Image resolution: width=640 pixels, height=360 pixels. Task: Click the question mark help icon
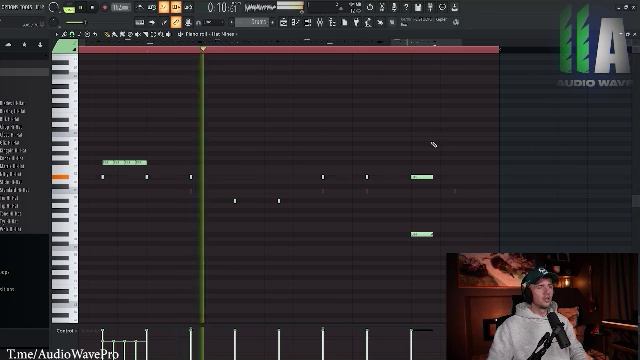click(x=406, y=7)
